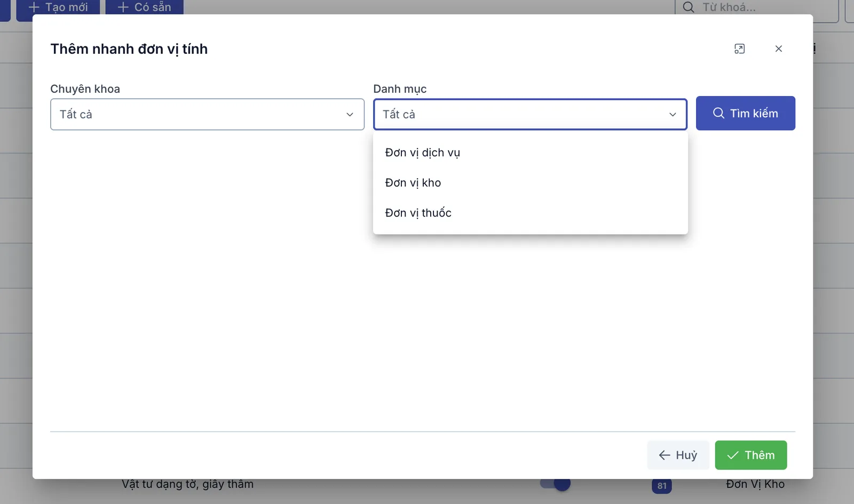Click the Huỷ cancel button
Screen dimensions: 854x504
click(x=678, y=455)
